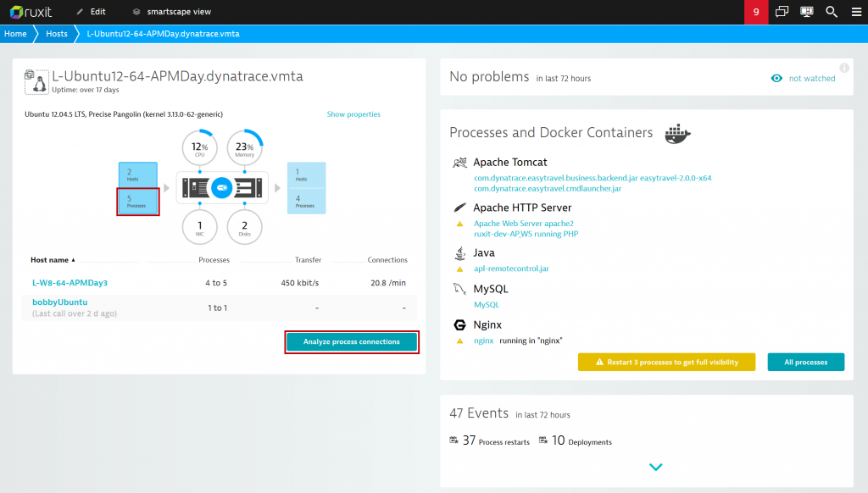Image resolution: width=868 pixels, height=493 pixels.
Task: Open the windows icon in top bar
Action: pyautogui.click(x=782, y=12)
